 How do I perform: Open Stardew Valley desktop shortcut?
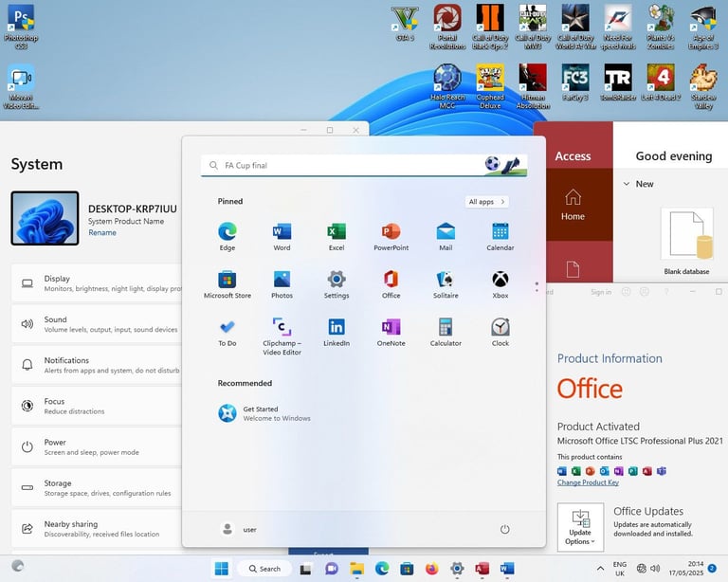[x=704, y=86]
